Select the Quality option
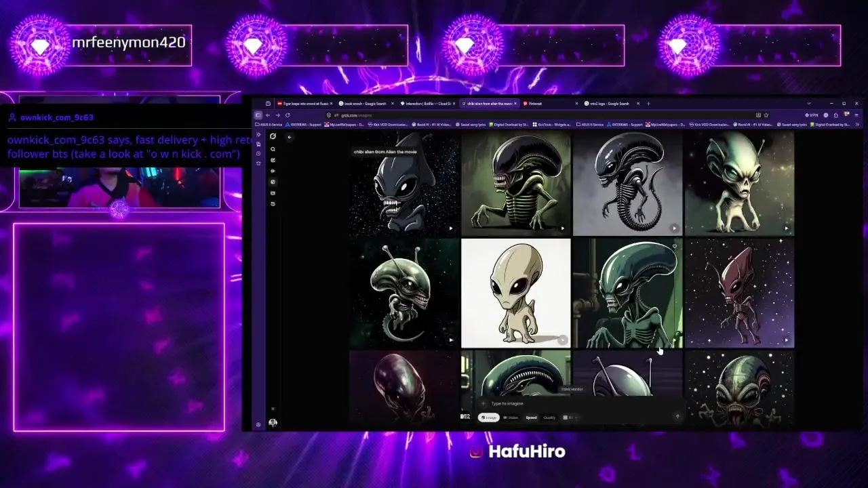This screenshot has height=488, width=868. [x=549, y=418]
